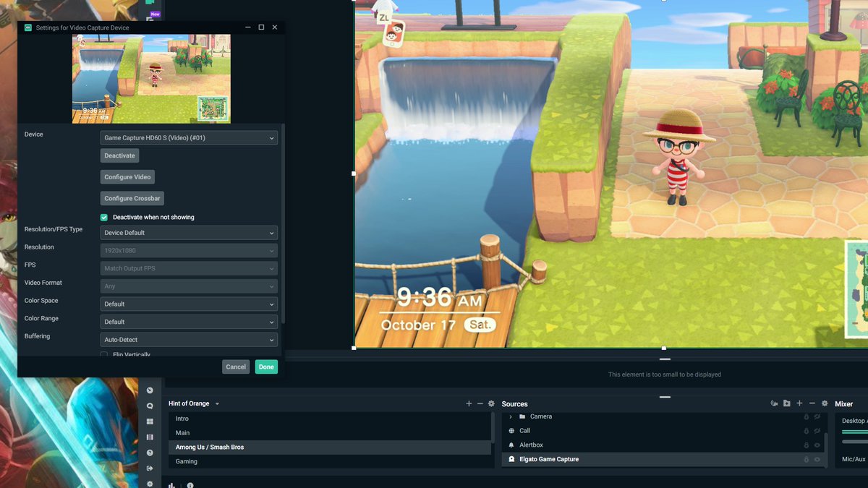Lock the Alertbox source
868x488 pixels.
pyautogui.click(x=807, y=445)
